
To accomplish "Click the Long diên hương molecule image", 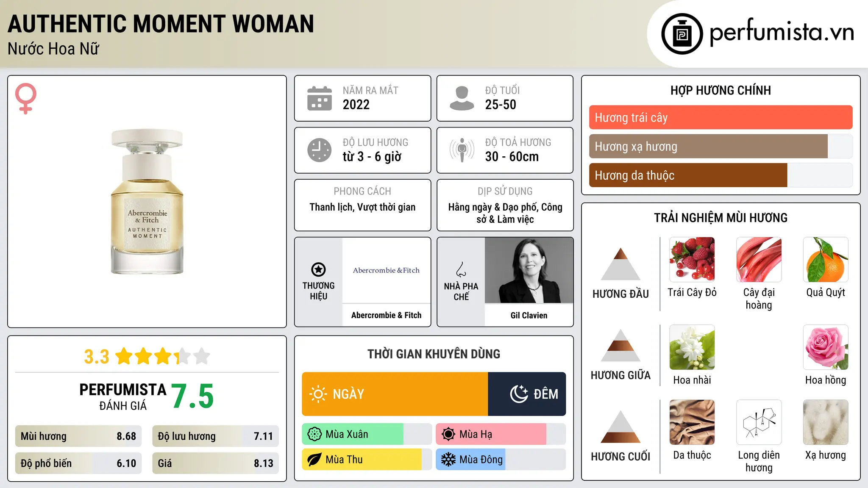I will pyautogui.click(x=759, y=422).
